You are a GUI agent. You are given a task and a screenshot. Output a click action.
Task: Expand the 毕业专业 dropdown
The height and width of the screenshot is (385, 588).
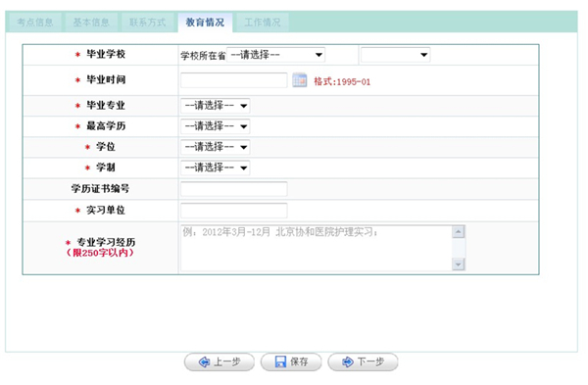216,106
